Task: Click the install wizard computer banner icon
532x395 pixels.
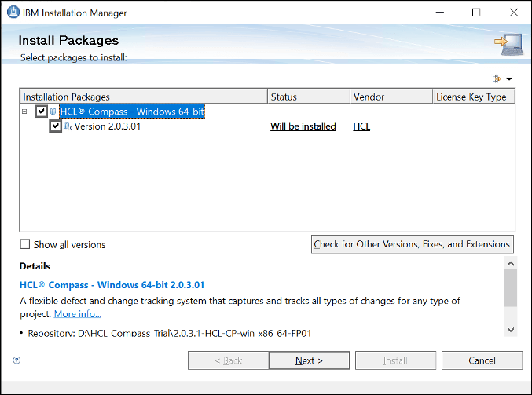Action: [509, 44]
